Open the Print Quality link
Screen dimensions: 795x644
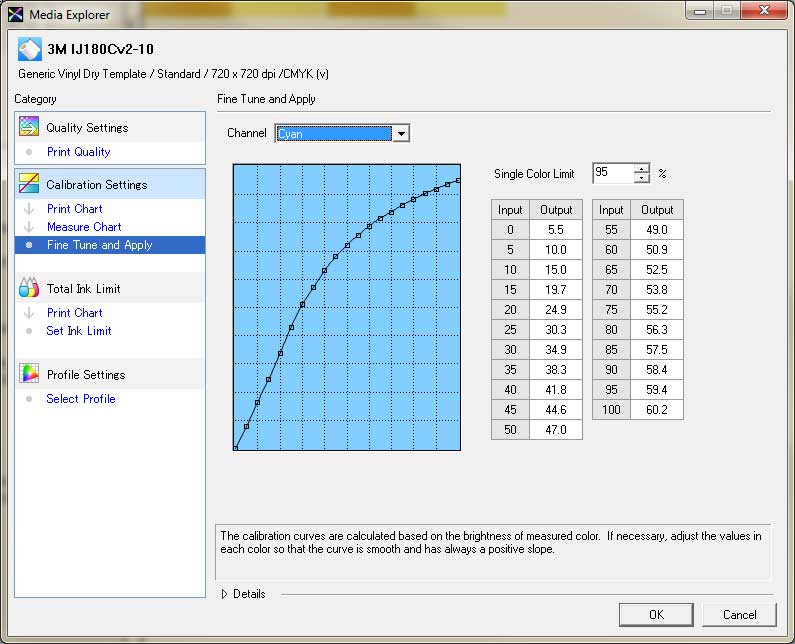(79, 152)
